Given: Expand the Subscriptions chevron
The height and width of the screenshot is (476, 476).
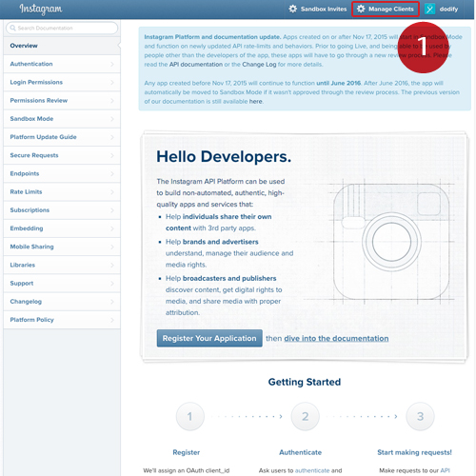Looking at the screenshot, I should coord(112,210).
